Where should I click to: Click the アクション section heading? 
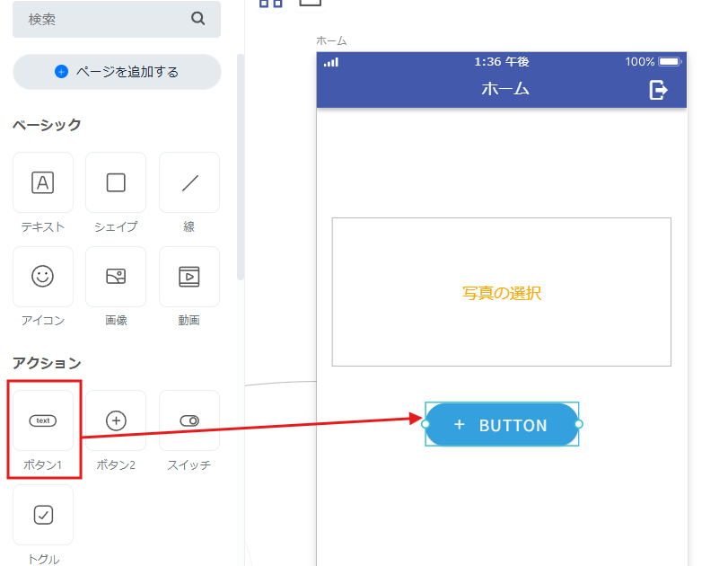pos(47,363)
